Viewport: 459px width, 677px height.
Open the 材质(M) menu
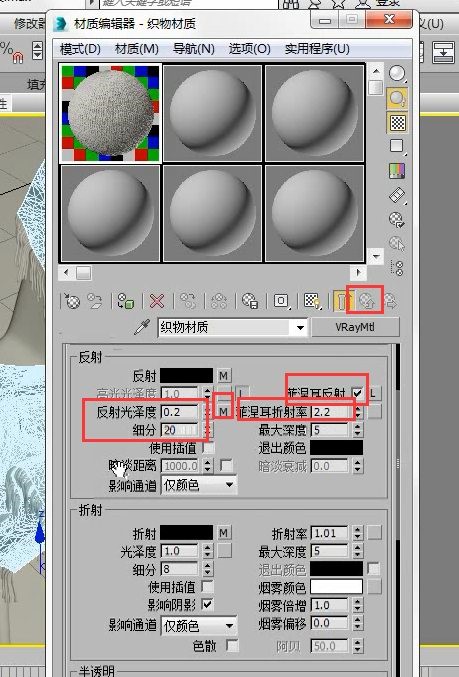[137, 49]
